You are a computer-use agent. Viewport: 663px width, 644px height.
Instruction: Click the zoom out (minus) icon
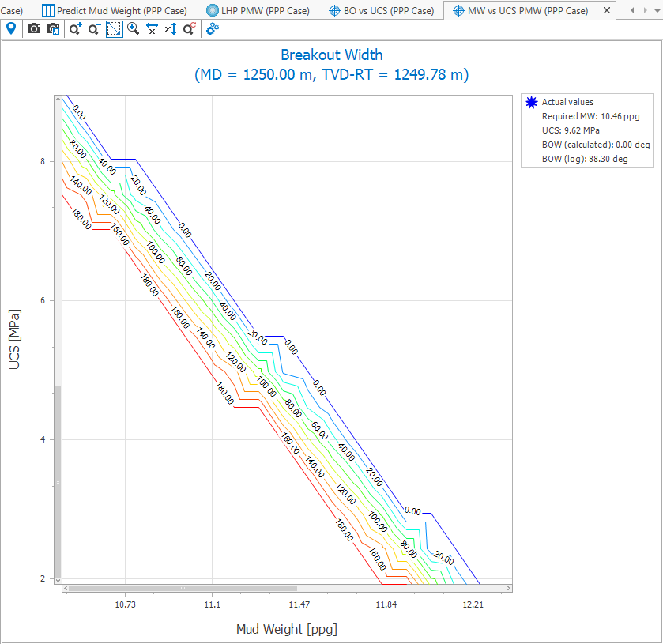94,28
